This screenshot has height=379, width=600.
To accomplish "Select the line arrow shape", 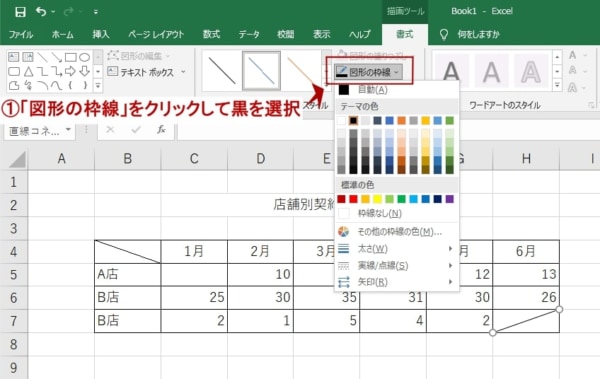I will [x=56, y=57].
